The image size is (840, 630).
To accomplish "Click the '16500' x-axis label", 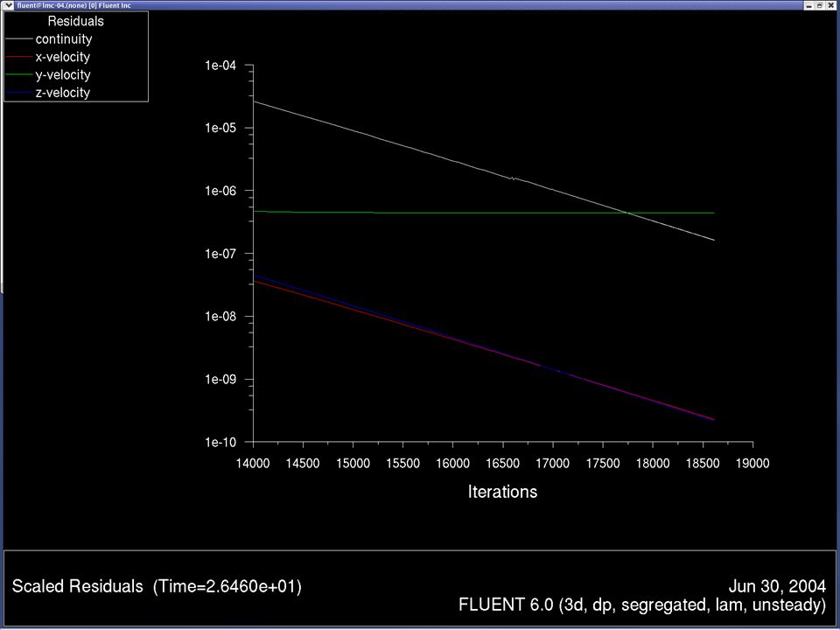I will click(502, 464).
